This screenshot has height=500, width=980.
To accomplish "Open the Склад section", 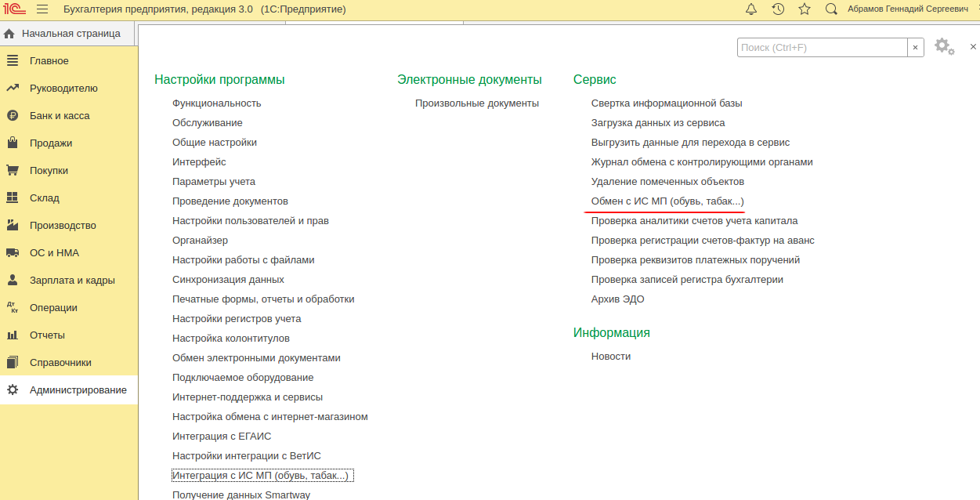I will (x=45, y=197).
